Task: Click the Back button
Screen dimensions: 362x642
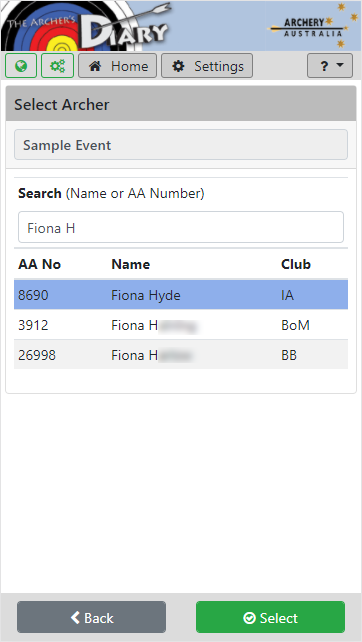Action: point(91,617)
